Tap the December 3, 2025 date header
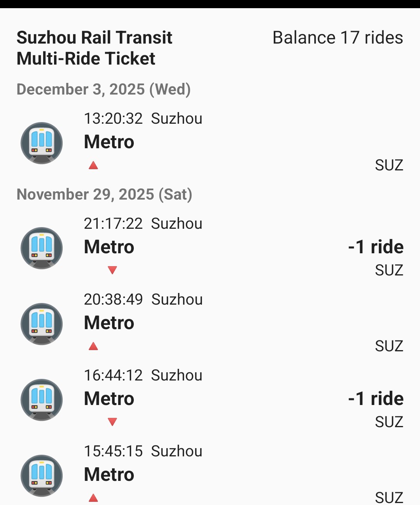The width and height of the screenshot is (420, 505). click(103, 89)
